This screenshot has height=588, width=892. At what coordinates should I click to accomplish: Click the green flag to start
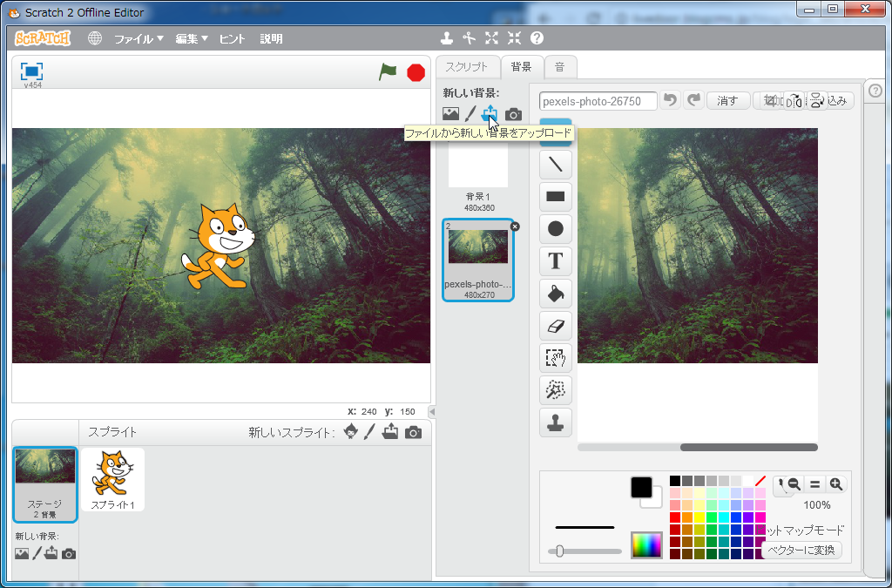tap(388, 72)
